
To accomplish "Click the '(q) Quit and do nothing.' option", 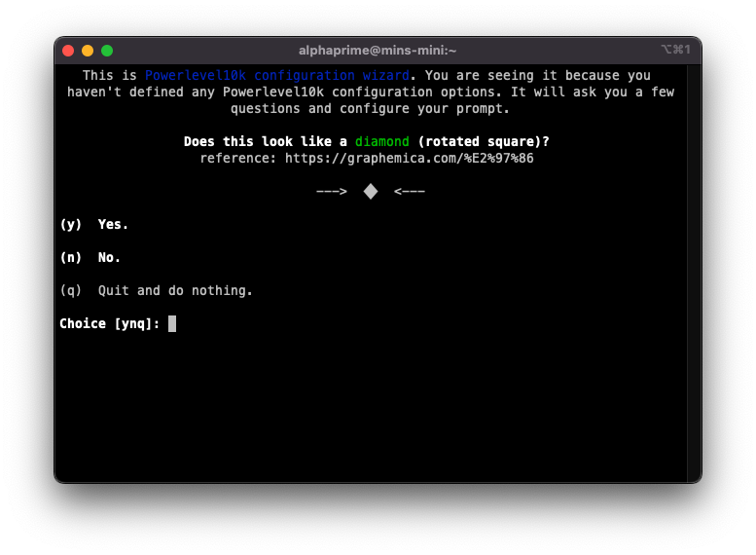I will click(157, 290).
